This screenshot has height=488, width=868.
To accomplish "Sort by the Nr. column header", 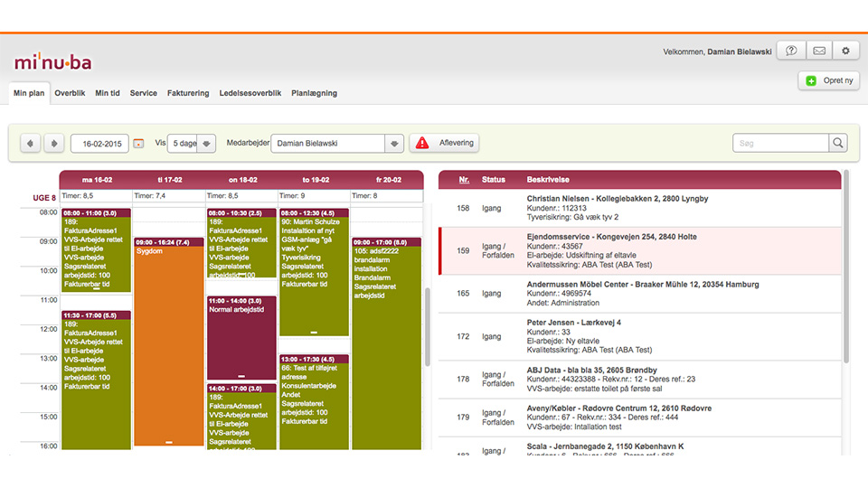I will click(464, 180).
